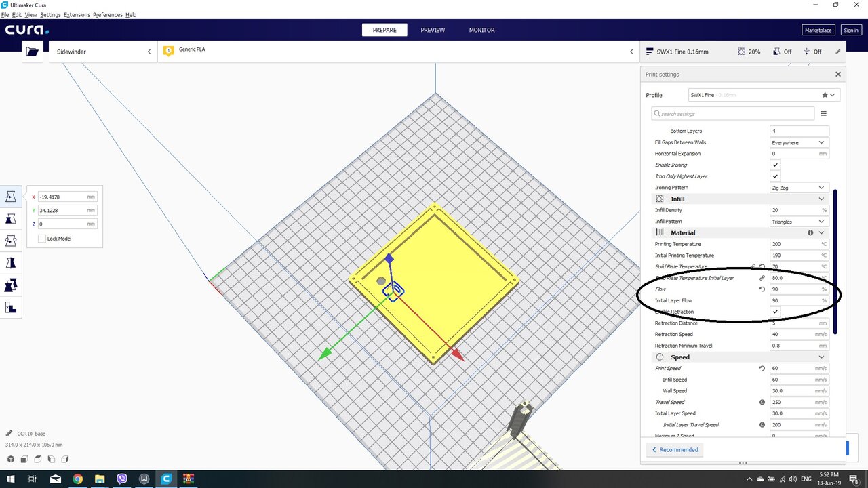Open Infill Pattern dropdown
The height and width of the screenshot is (488, 868).
[x=800, y=222]
